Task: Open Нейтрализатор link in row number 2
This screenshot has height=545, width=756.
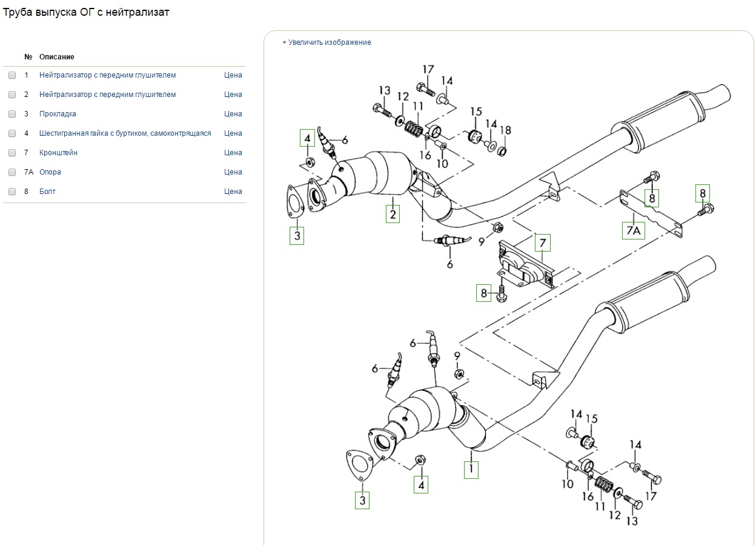Action: (x=107, y=95)
